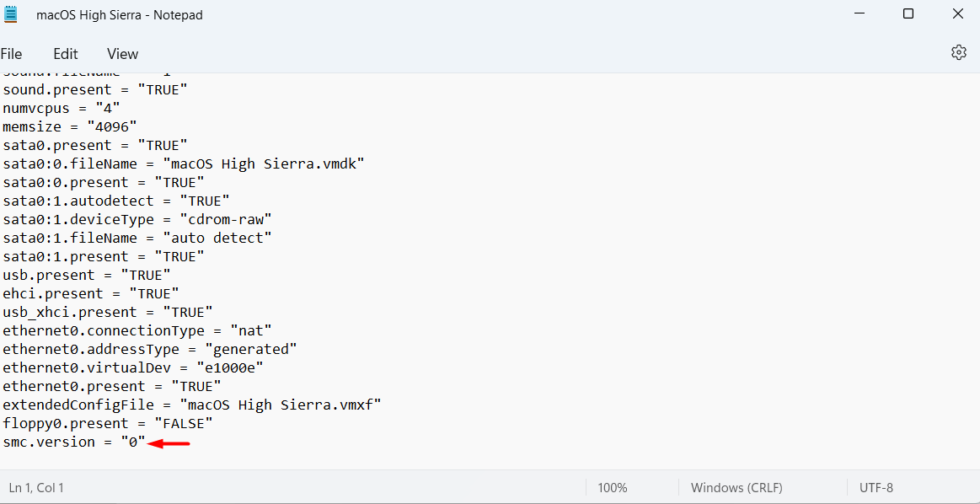This screenshot has height=504, width=980.
Task: Open Notepad settings gear icon
Action: point(958,52)
